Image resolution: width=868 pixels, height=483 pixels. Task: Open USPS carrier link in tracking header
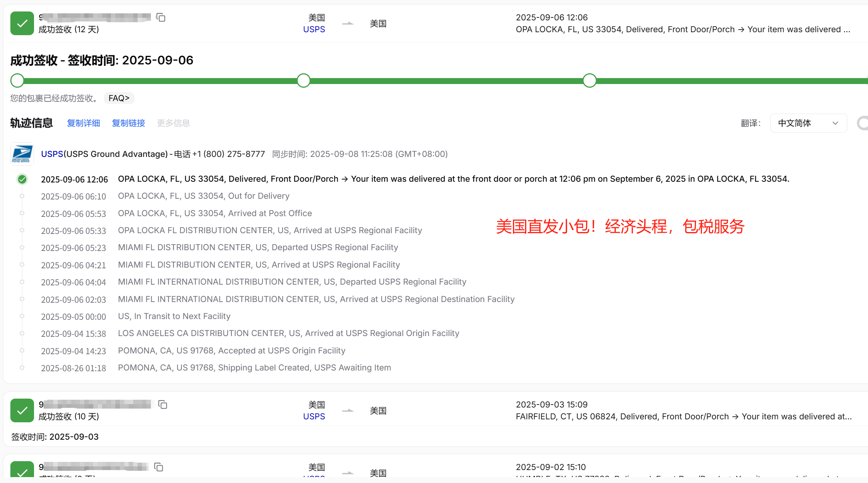52,154
